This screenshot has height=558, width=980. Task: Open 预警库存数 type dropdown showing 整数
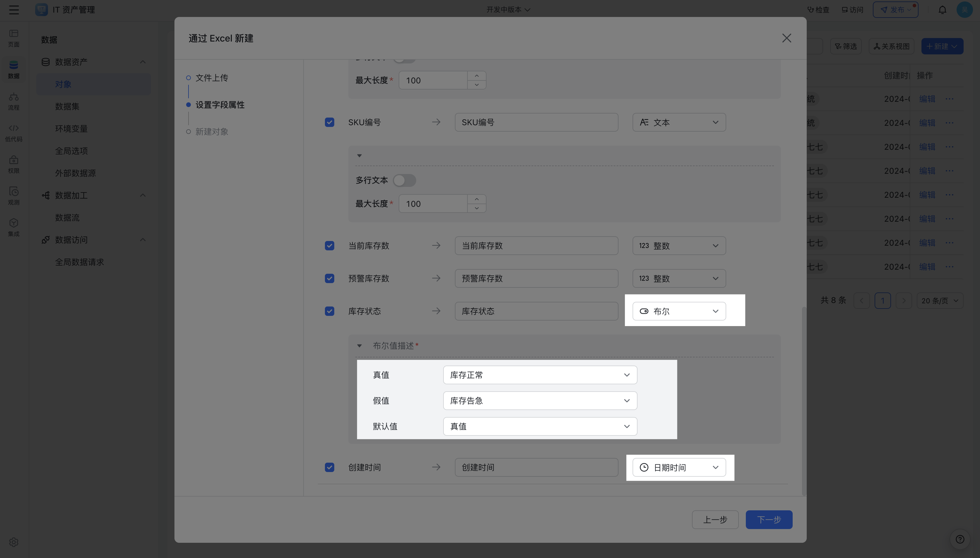(679, 278)
